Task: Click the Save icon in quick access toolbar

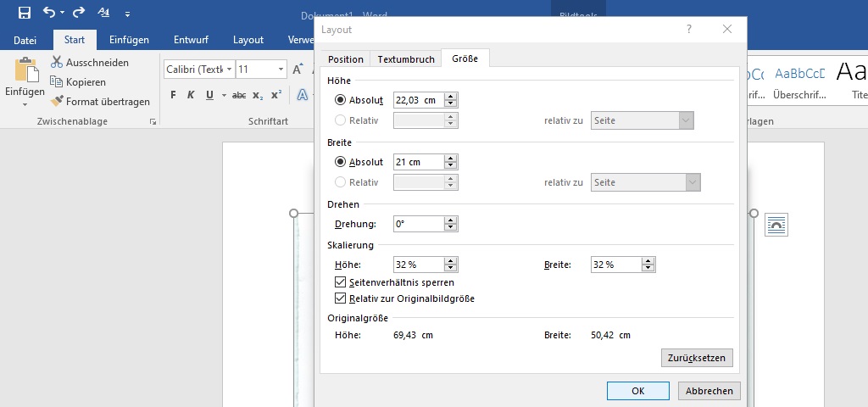Action: click(x=25, y=13)
